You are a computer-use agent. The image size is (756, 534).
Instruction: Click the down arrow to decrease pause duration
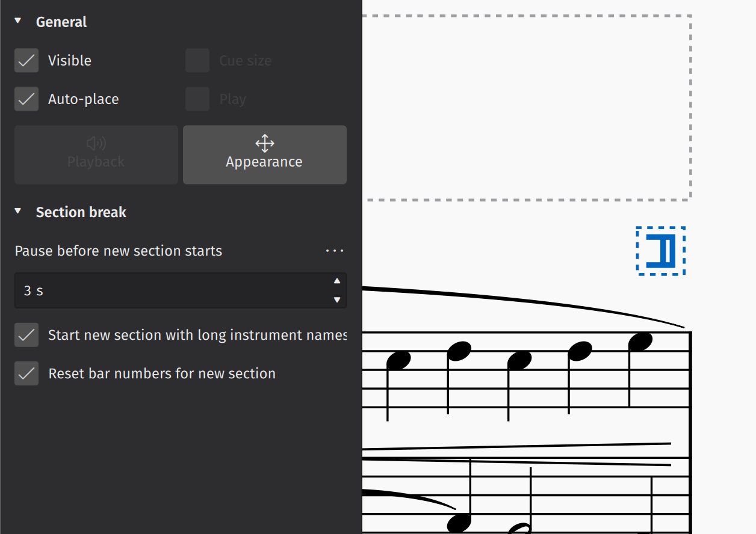pos(337,299)
